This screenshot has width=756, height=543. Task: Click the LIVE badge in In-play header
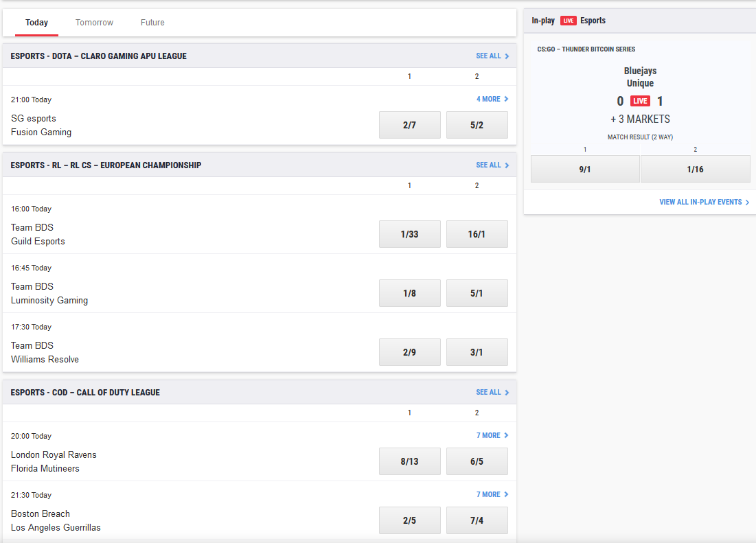568,21
